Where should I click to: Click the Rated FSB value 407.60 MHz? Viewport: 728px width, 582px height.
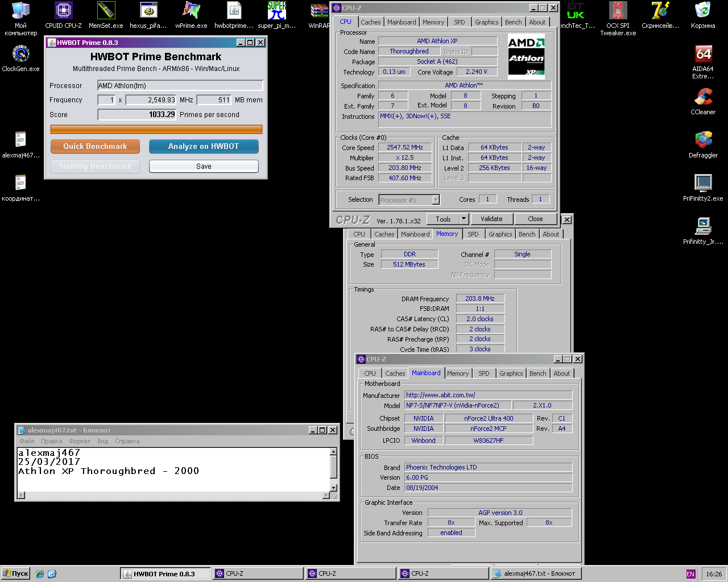[x=405, y=178]
